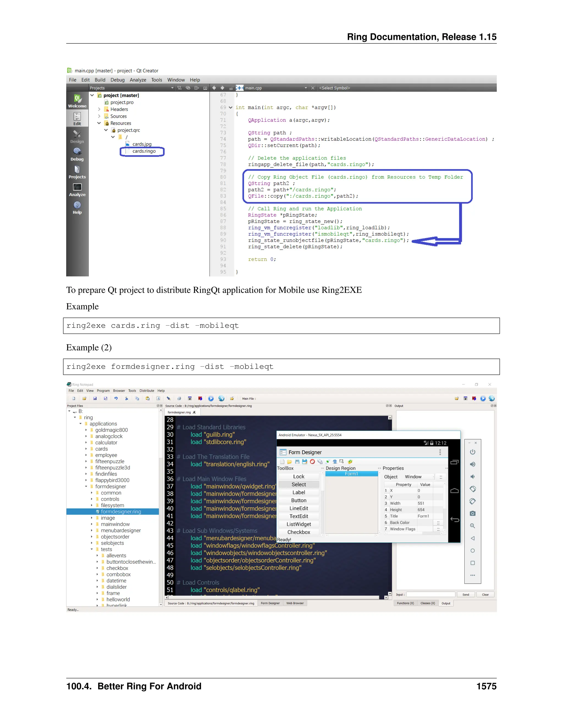The image size is (563, 728).
Task: Collapse the Resources folder in Projects tree
Action: (99, 123)
